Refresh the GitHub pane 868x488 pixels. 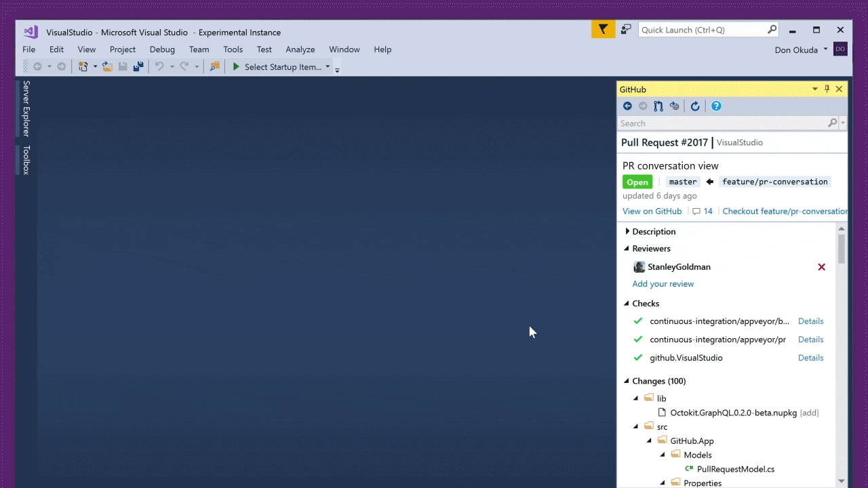pyautogui.click(x=695, y=106)
